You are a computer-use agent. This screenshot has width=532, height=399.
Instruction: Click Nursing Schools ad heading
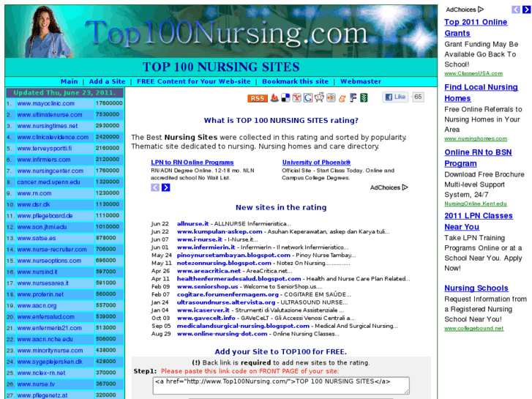pos(476,288)
